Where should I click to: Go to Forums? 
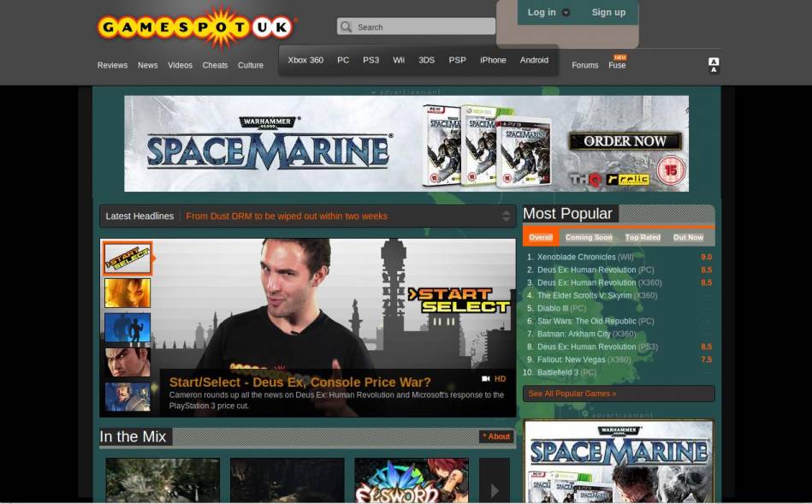tap(585, 65)
